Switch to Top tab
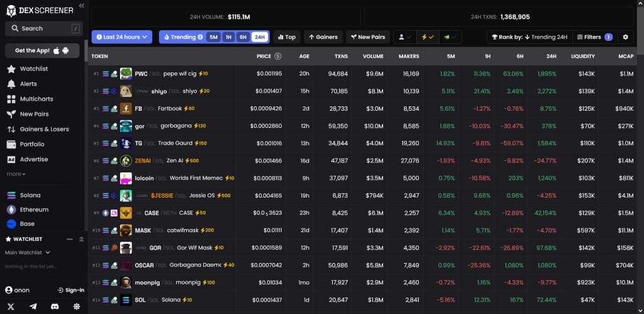This screenshot has width=644, height=314. (287, 37)
